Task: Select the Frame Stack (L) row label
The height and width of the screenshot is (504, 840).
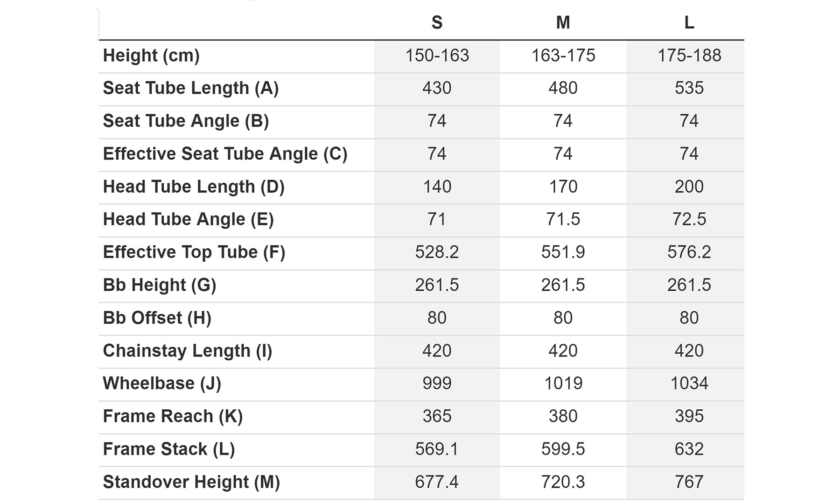Action: tap(168, 449)
